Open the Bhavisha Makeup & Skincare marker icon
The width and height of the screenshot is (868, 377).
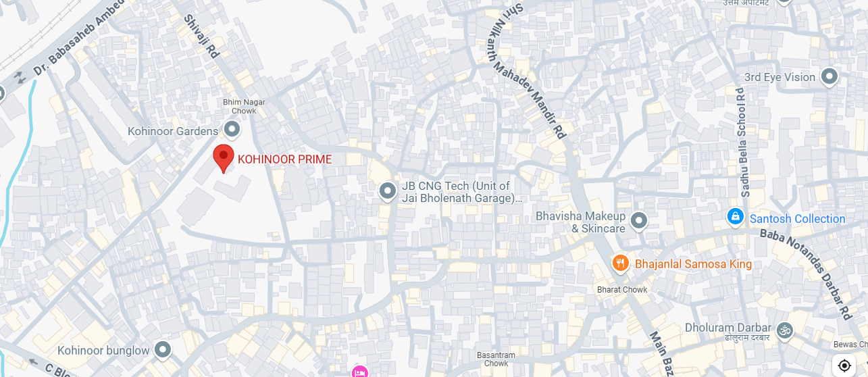638,221
